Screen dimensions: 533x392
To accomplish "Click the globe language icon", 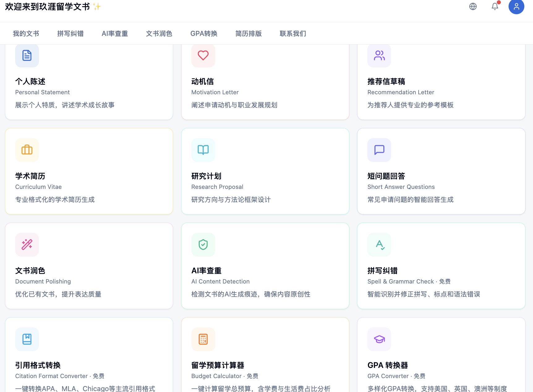I will (x=473, y=6).
